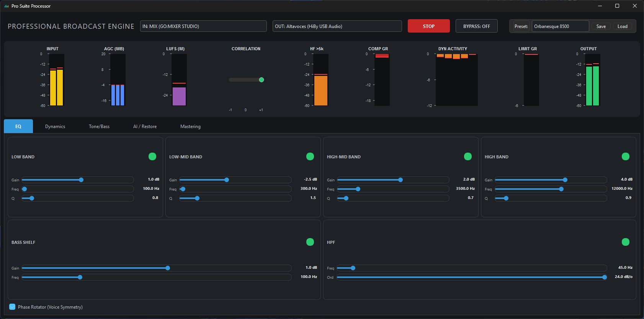Screen dimensions: 644x319
Task: Turn off the High Band toggle
Action: click(626, 156)
